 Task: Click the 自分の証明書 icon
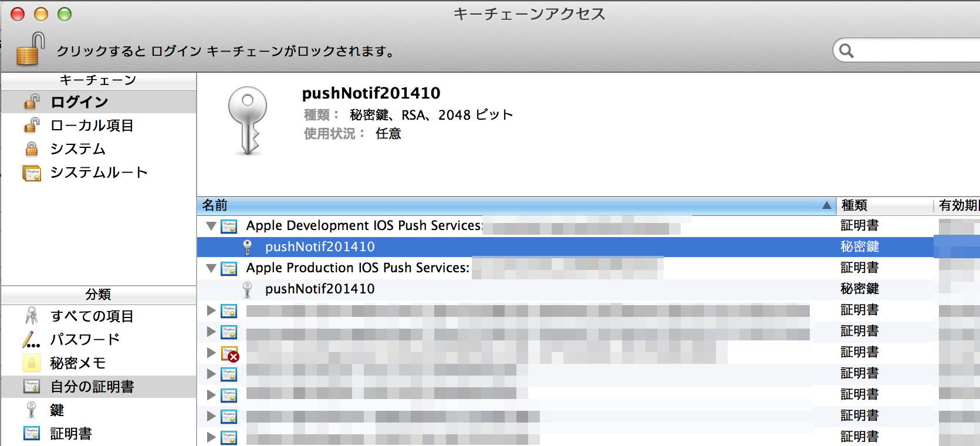(x=32, y=386)
